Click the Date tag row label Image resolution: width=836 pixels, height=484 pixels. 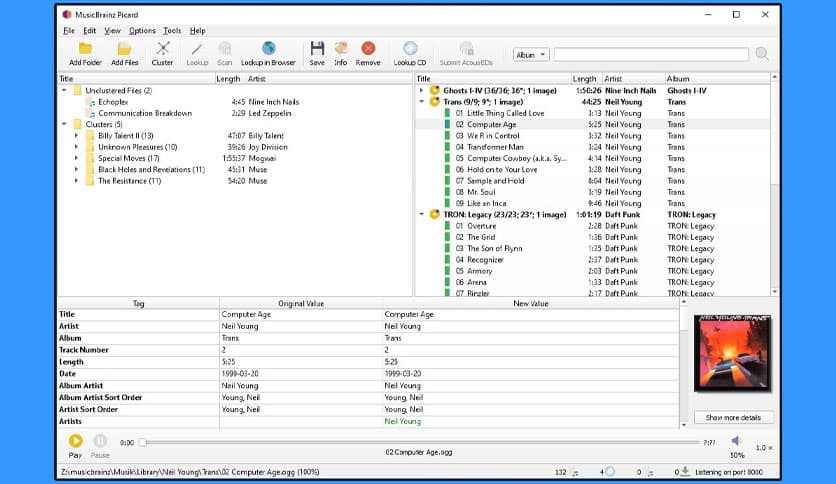click(67, 374)
